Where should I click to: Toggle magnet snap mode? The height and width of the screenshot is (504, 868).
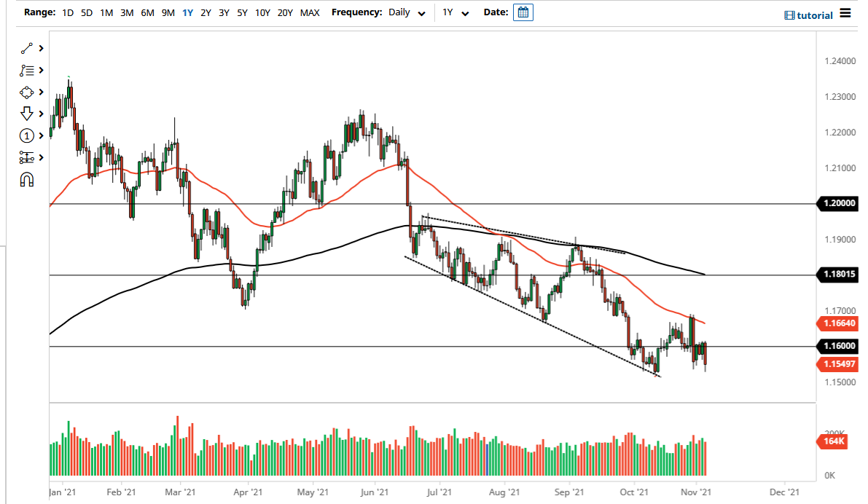(27, 179)
